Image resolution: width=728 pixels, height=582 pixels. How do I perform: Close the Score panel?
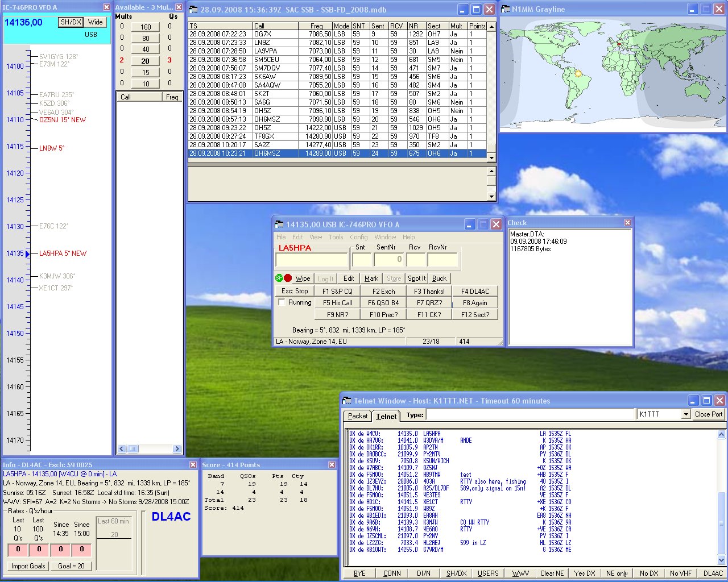(x=332, y=465)
